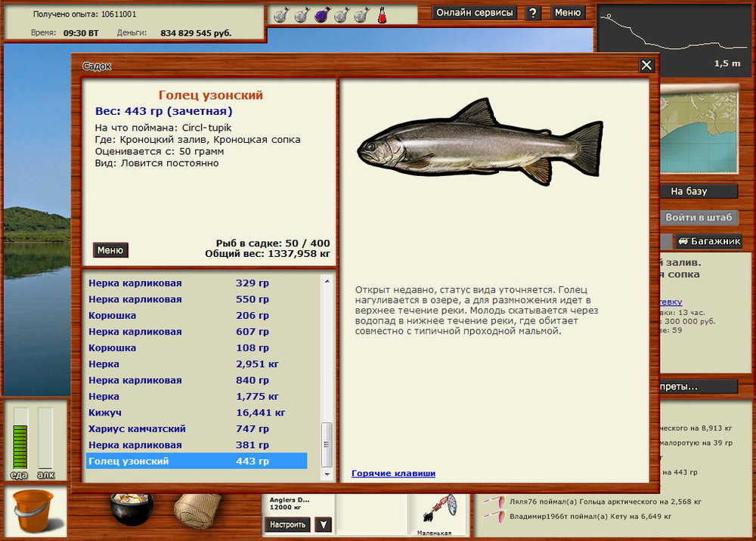
Task: Open the Онлайн сервисы menu
Action: (x=476, y=13)
